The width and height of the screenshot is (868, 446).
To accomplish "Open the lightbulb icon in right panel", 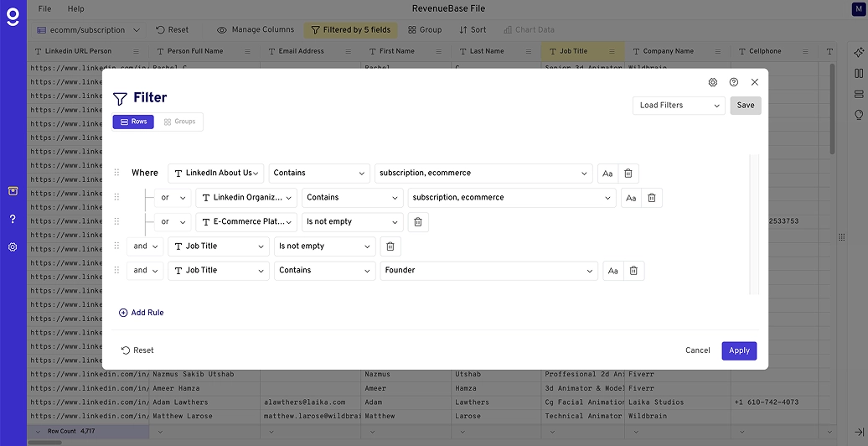I will click(x=859, y=115).
